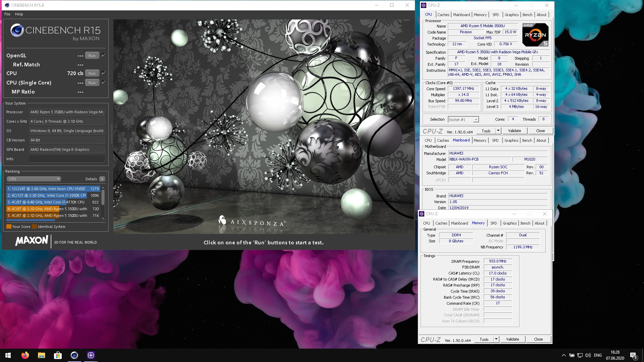The image size is (644, 362).
Task: Click Tools button in bottom CPU-Z window
Action: point(484,340)
